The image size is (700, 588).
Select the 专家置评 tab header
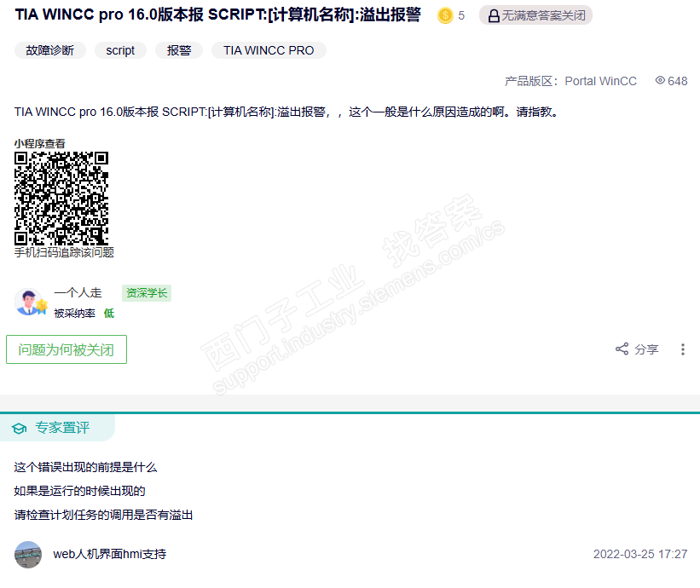click(x=57, y=428)
